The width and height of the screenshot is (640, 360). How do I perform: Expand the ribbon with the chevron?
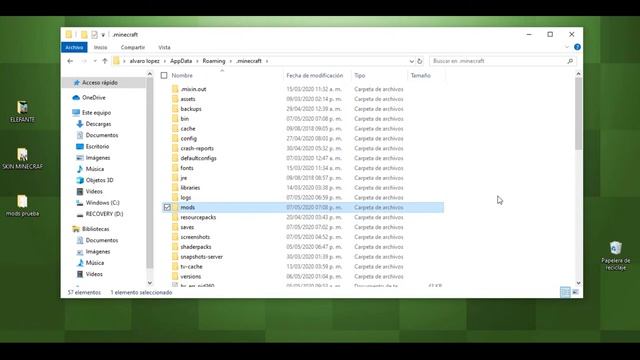click(567, 47)
